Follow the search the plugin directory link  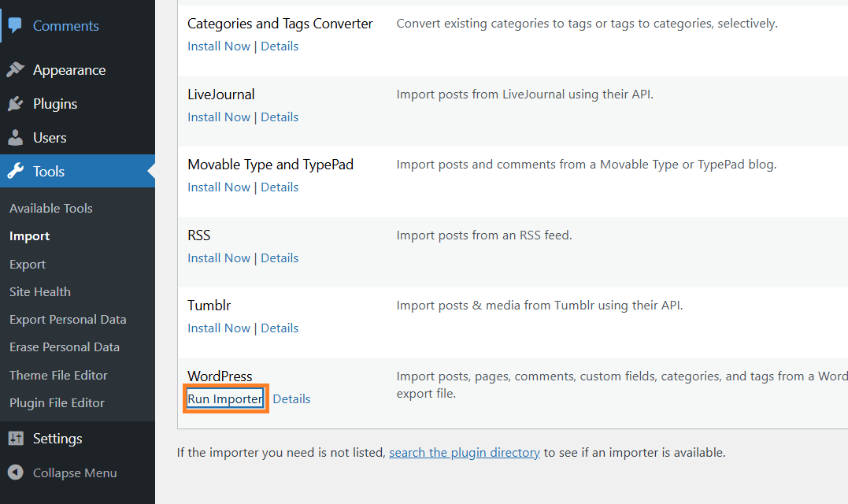(x=464, y=452)
